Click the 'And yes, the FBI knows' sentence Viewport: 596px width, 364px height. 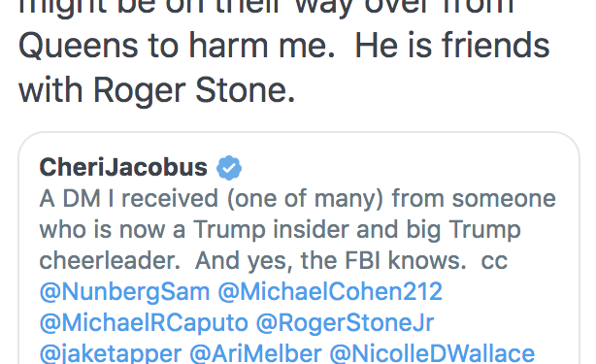pyautogui.click(x=330, y=261)
